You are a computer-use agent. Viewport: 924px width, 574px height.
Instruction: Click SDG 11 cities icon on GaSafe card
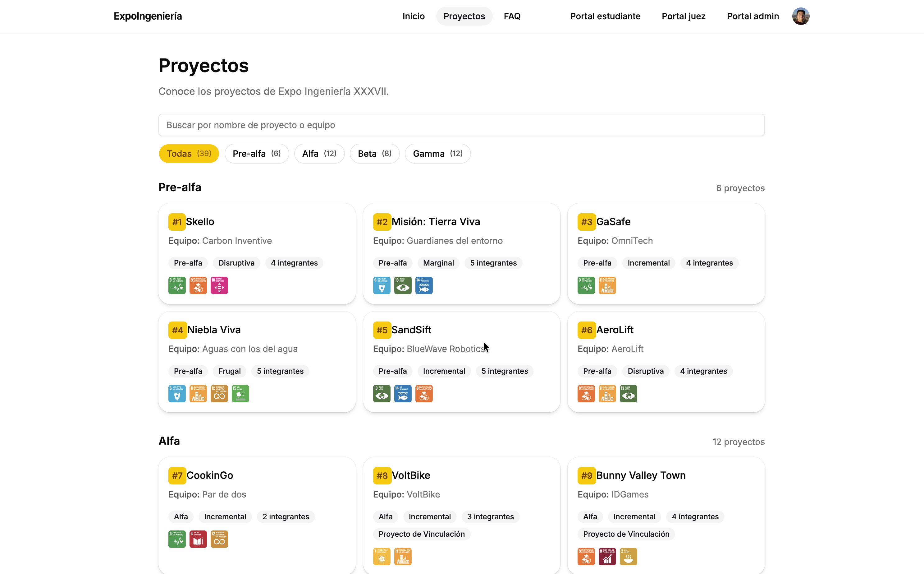(x=607, y=285)
